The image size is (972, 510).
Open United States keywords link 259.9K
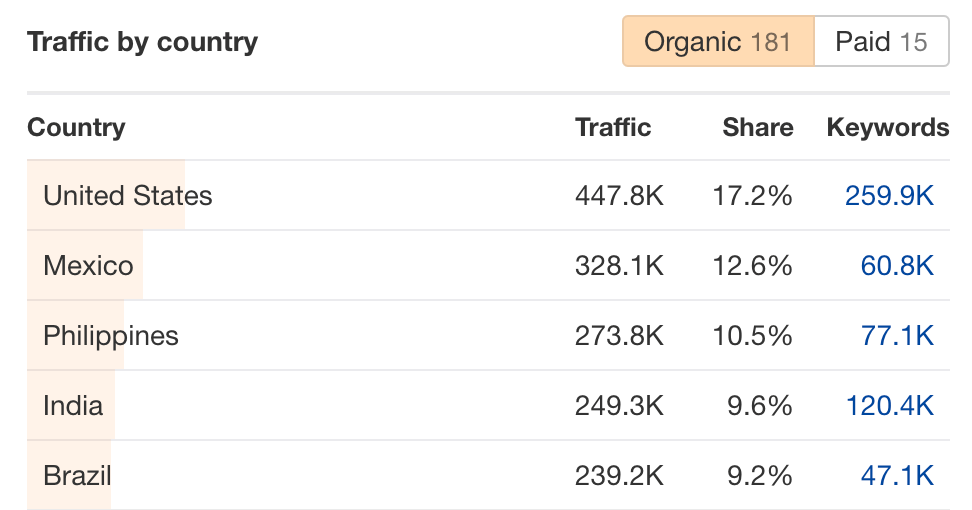(x=889, y=195)
